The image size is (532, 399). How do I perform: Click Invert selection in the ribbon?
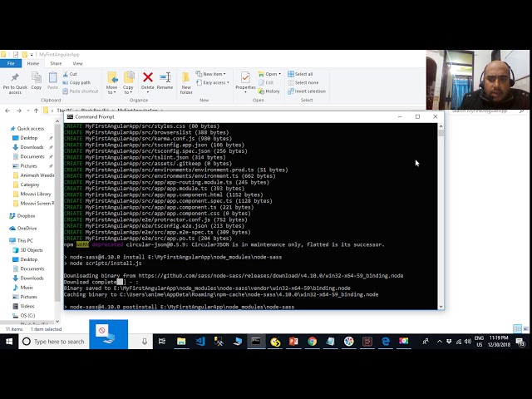point(307,91)
